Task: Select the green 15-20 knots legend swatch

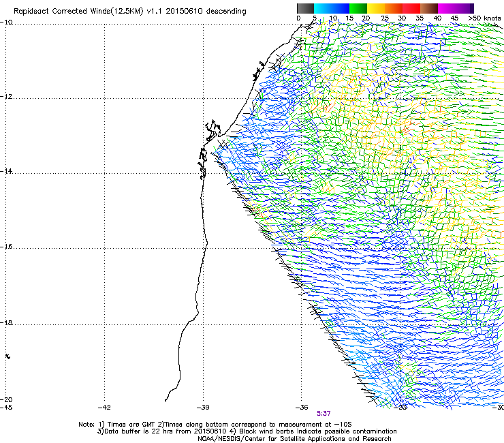Action: (x=358, y=8)
